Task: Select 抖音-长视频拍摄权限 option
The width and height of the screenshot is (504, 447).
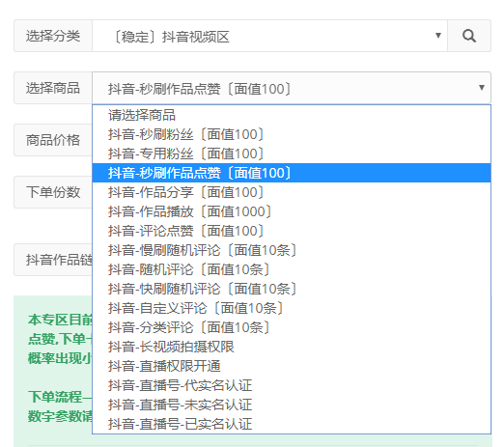Action: (x=292, y=347)
